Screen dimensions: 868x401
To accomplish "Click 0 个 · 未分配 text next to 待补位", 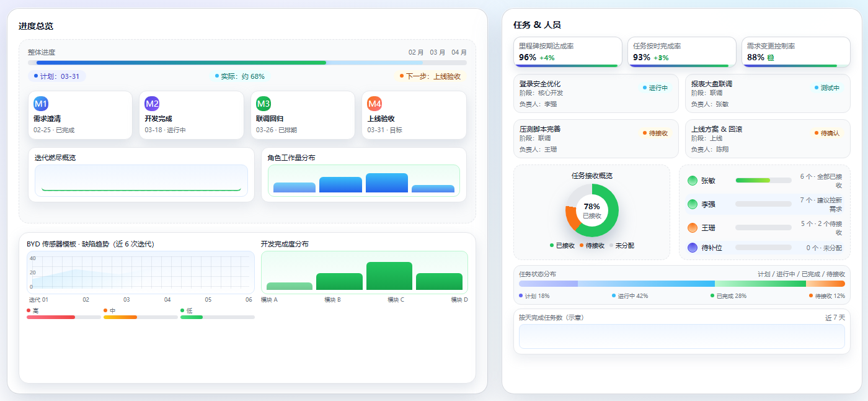I will tap(824, 248).
